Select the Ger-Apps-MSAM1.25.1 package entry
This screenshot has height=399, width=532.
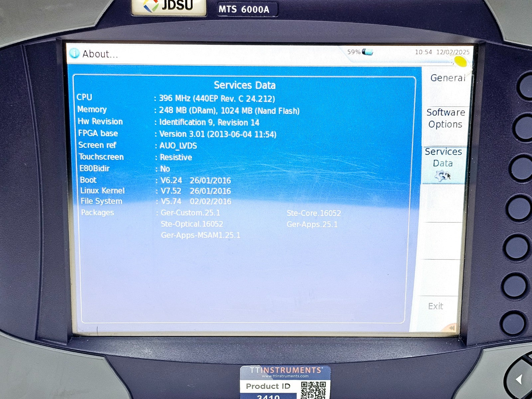(200, 235)
